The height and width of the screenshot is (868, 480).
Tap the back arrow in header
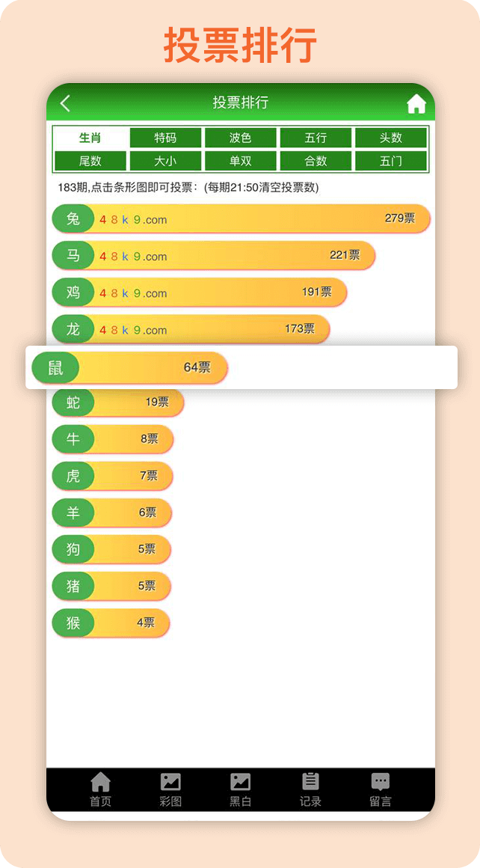(x=65, y=103)
